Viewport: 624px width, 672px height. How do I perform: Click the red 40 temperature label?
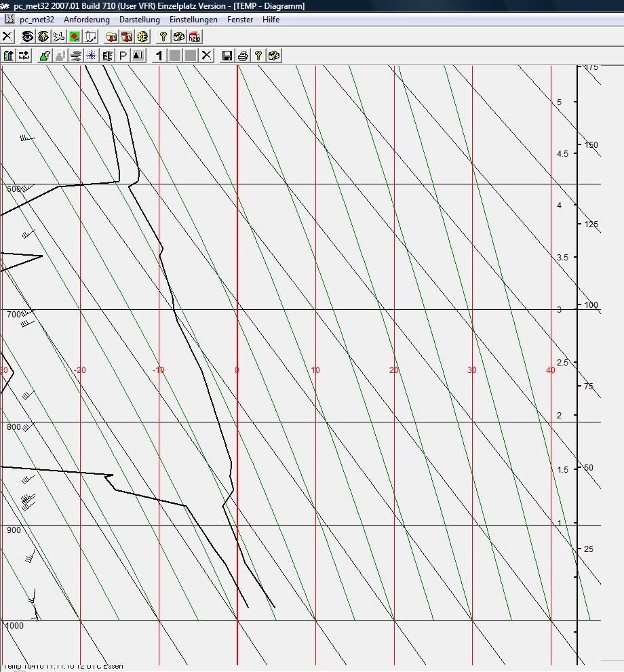[x=550, y=370]
